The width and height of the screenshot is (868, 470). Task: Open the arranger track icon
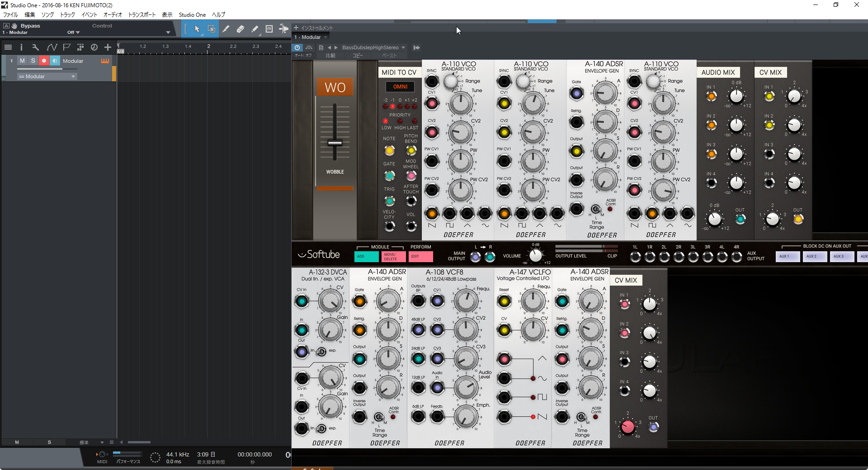[80, 47]
